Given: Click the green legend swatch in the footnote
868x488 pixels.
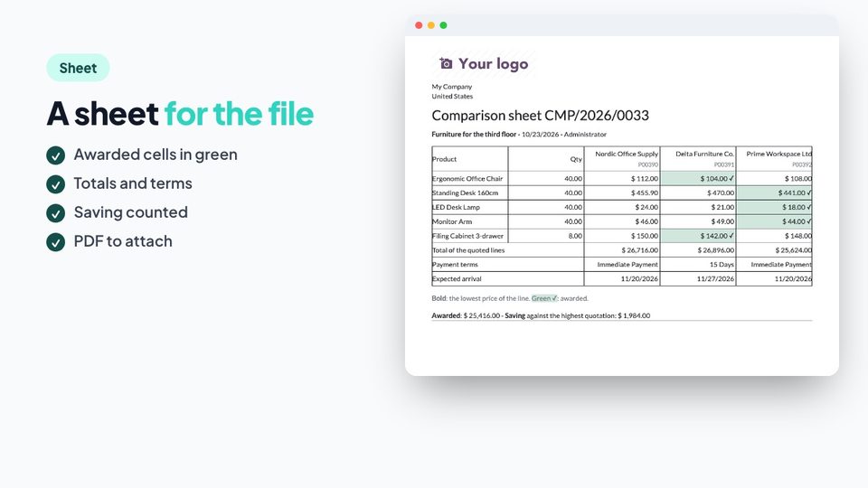Looking at the screenshot, I should pyautogui.click(x=544, y=298).
